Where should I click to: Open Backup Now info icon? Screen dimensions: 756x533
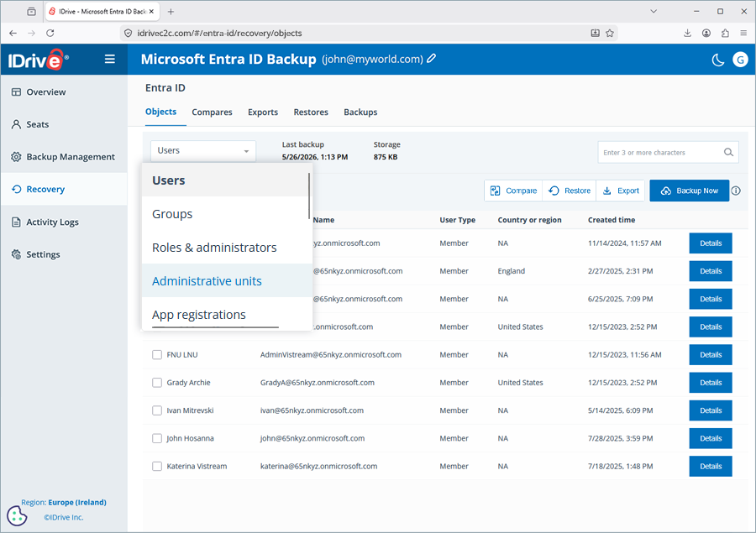736,191
